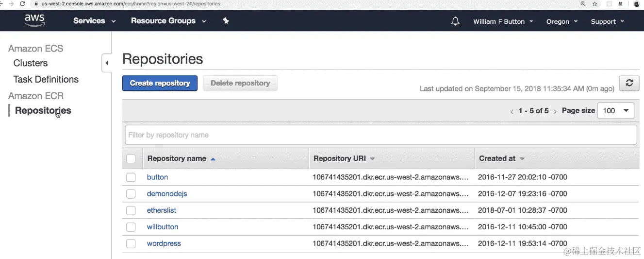
Task: Click the Amazon ECR sidebar heading
Action: (x=36, y=96)
